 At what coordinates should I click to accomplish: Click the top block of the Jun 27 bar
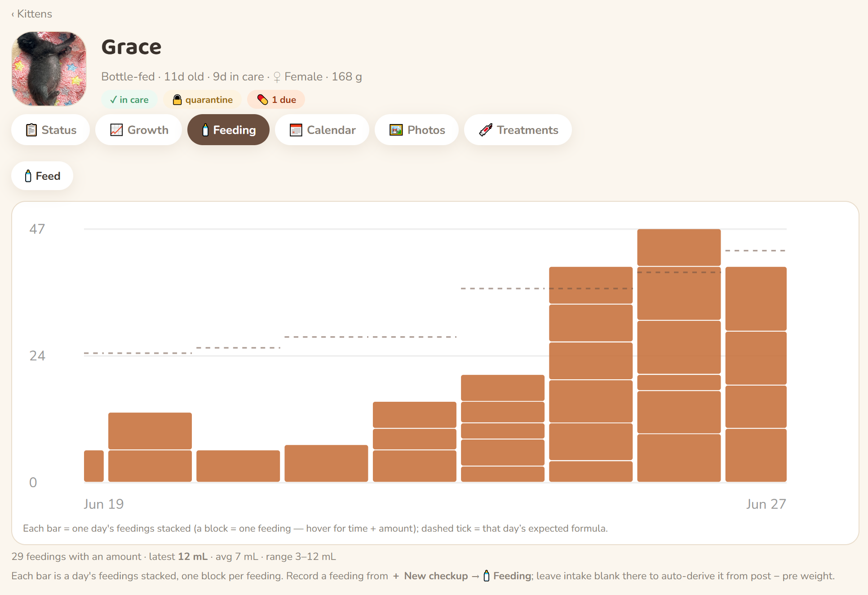(756, 299)
